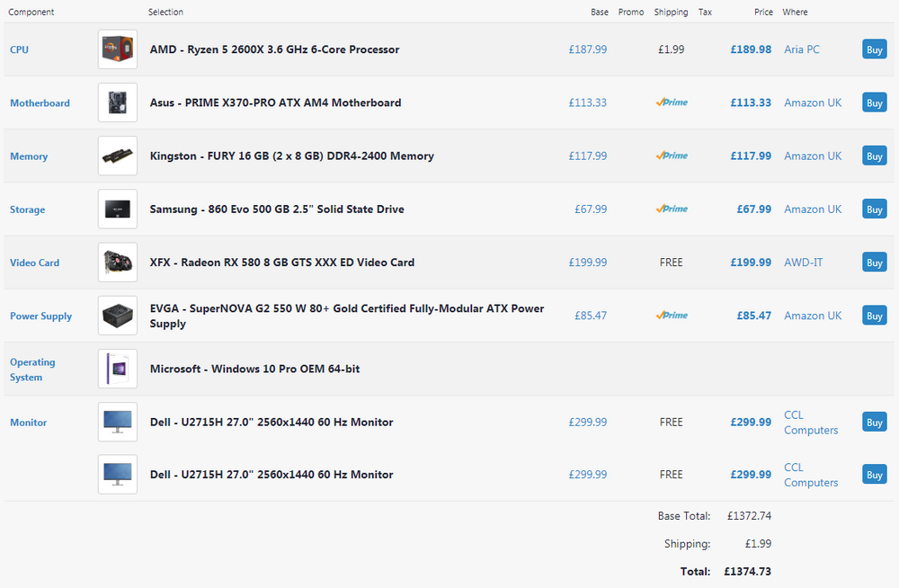Click the grand Total value £1374.73
This screenshot has height=588, width=899.
click(748, 571)
